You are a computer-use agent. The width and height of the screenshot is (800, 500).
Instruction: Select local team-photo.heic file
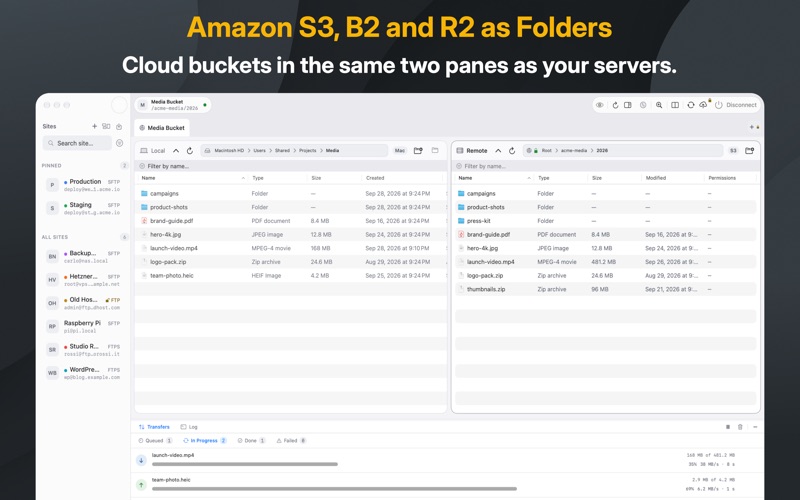pos(291,276)
